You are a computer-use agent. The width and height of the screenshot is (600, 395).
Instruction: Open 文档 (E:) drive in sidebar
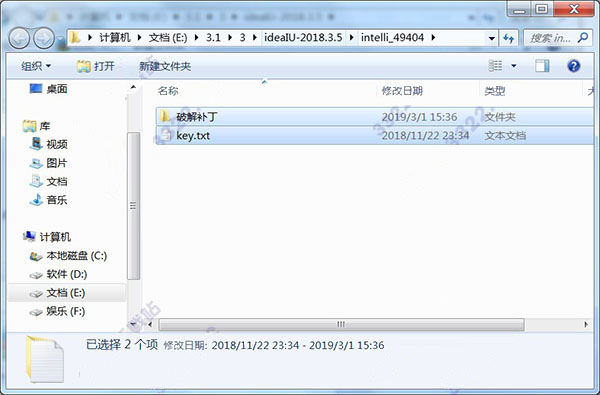pos(65,293)
